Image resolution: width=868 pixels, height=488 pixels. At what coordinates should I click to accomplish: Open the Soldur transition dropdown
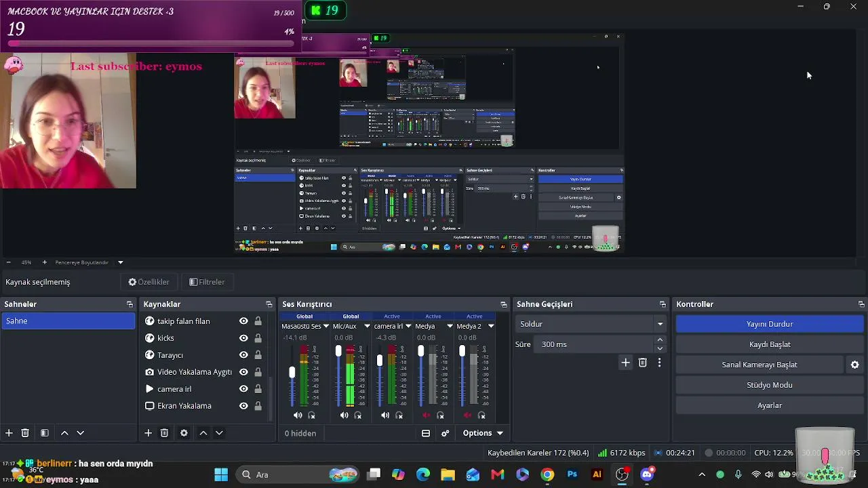(x=591, y=324)
